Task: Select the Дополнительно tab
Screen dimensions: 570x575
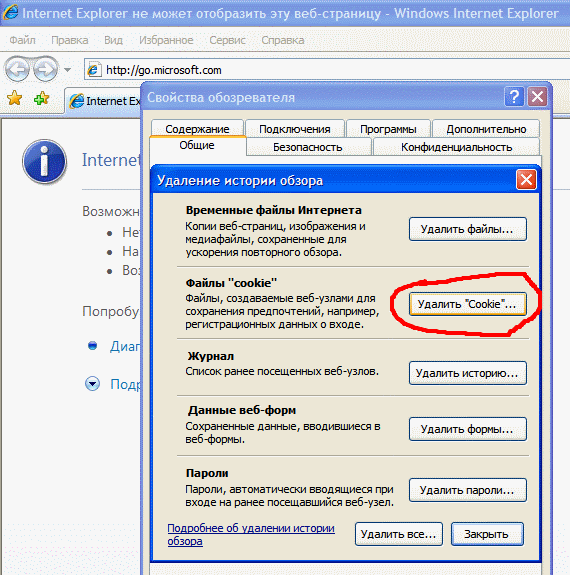Action: tap(486, 129)
